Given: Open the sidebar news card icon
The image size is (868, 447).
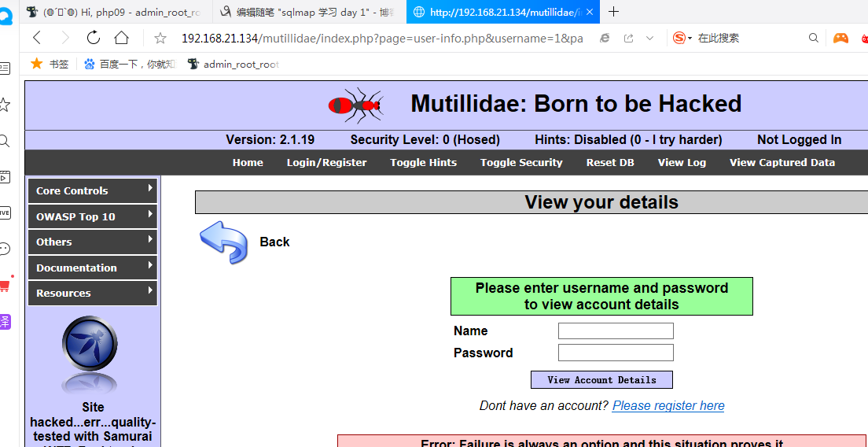Looking at the screenshot, I should click(x=5, y=68).
